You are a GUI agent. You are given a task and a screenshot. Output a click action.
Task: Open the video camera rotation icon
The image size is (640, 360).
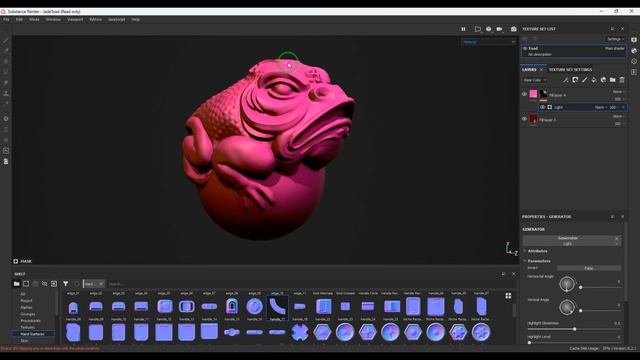(499, 29)
